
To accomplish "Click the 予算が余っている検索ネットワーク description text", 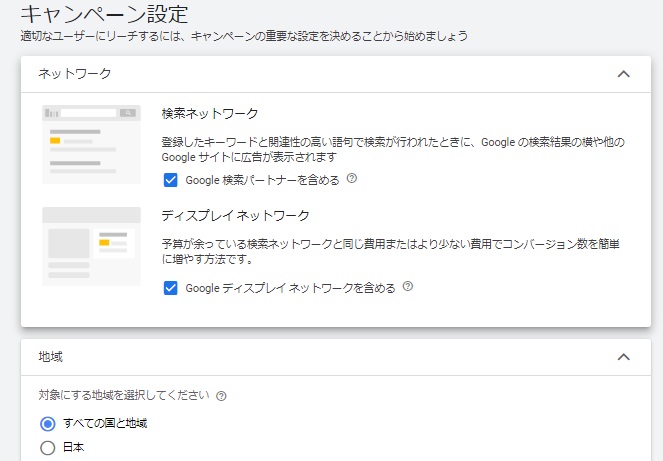I will (x=391, y=251).
